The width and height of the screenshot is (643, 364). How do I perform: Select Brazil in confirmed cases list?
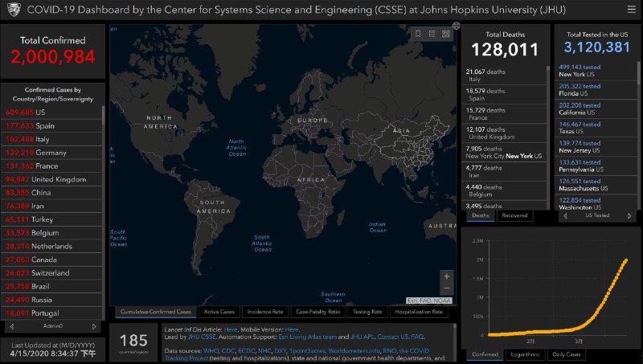[51, 287]
